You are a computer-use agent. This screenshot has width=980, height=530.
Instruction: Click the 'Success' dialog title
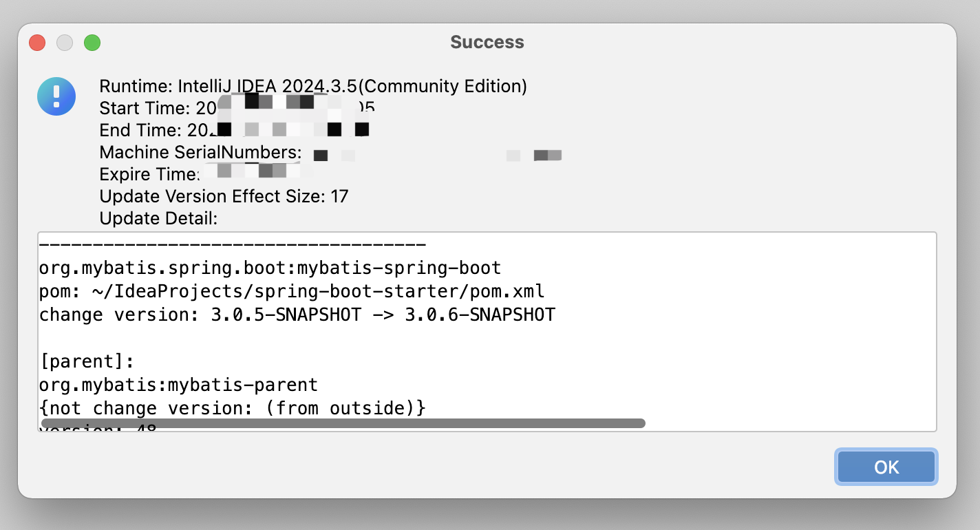point(487,42)
